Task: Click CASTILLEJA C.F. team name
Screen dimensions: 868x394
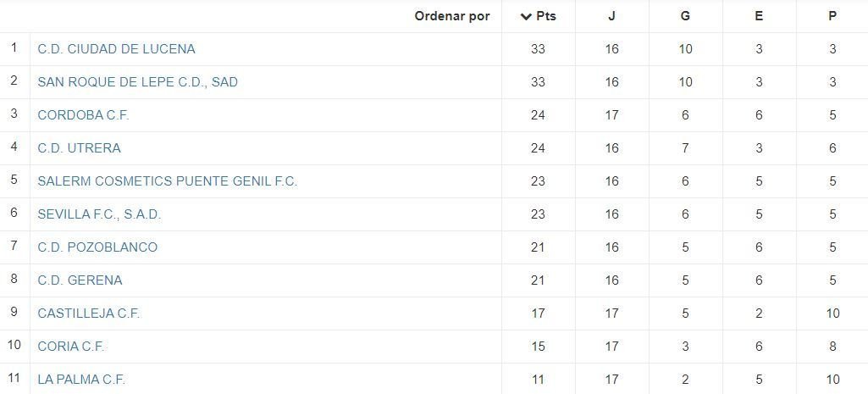Action: (x=89, y=314)
